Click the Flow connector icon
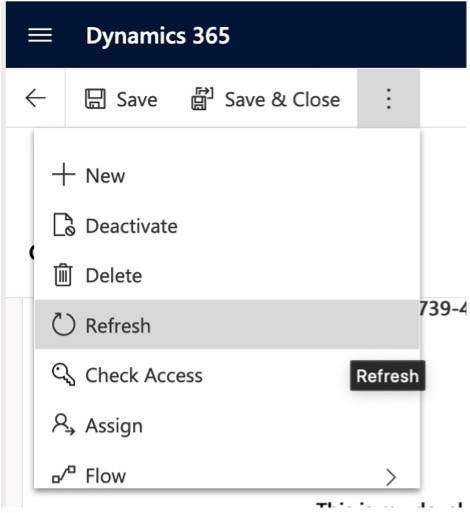 pyautogui.click(x=64, y=474)
